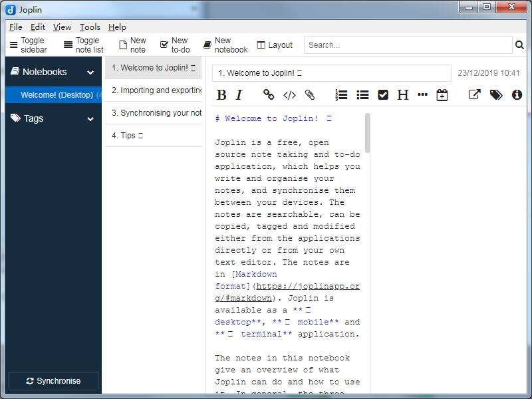Insert a hyperlink with the link icon

tap(269, 95)
